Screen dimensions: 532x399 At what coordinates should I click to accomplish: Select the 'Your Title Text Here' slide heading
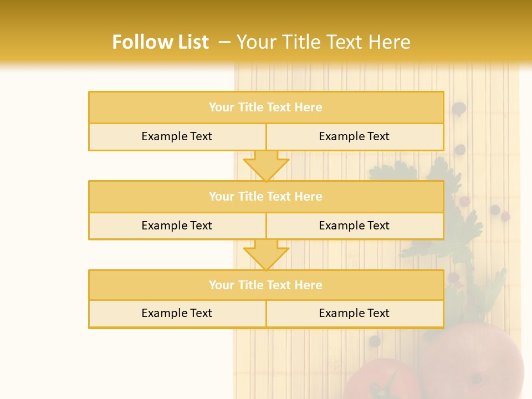[x=323, y=42]
